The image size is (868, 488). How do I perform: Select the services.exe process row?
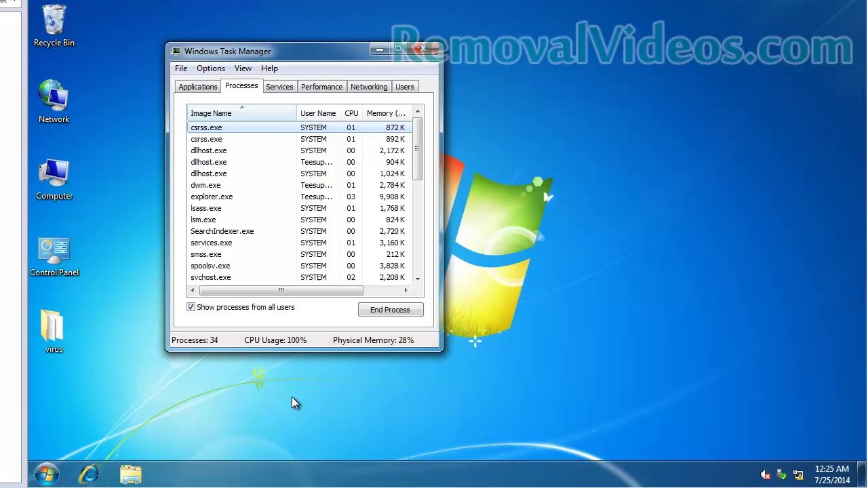pos(298,243)
